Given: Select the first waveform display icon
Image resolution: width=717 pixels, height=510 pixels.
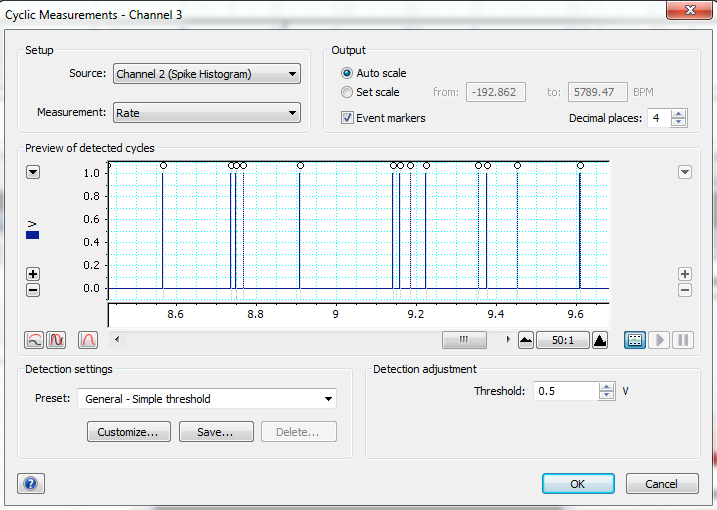Looking at the screenshot, I should (x=34, y=340).
